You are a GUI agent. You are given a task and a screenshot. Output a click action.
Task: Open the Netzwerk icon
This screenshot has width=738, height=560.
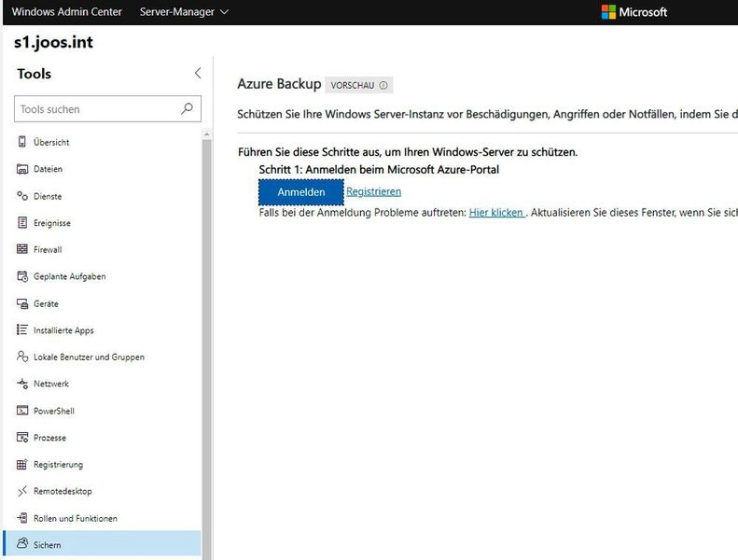[22, 384]
